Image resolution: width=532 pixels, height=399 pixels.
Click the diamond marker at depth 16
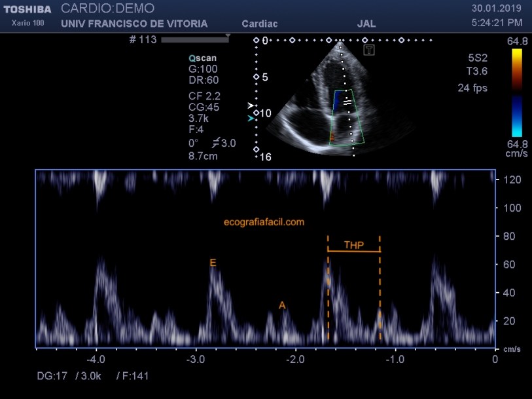pyautogui.click(x=256, y=149)
